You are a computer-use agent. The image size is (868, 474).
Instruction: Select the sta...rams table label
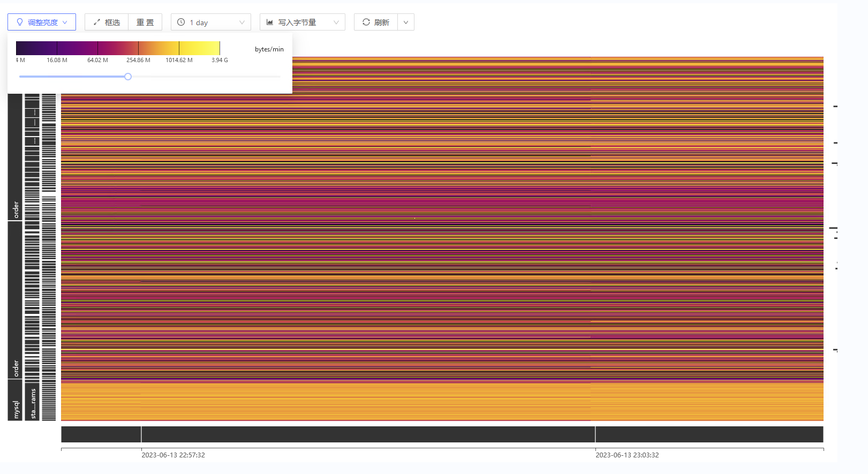click(x=32, y=402)
